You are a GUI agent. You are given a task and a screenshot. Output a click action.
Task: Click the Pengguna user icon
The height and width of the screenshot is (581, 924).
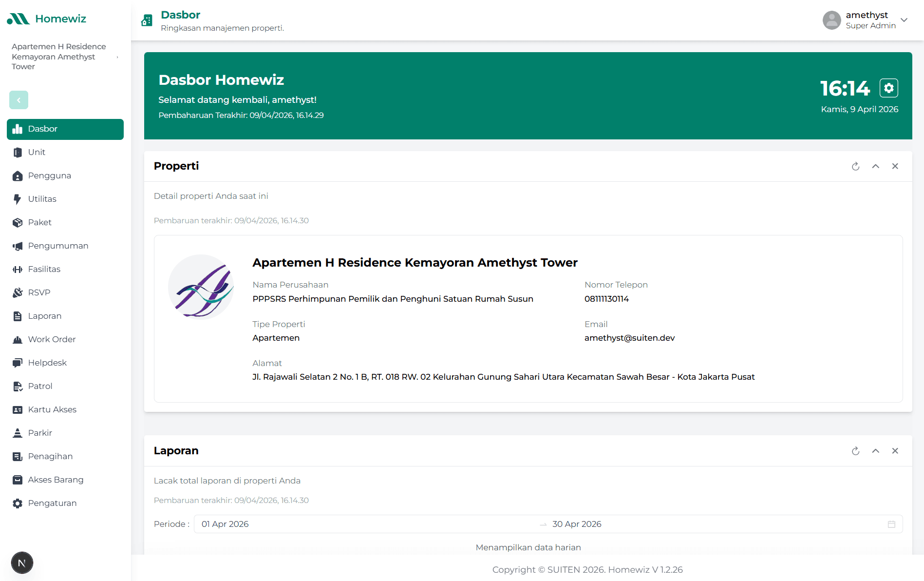pyautogui.click(x=18, y=175)
